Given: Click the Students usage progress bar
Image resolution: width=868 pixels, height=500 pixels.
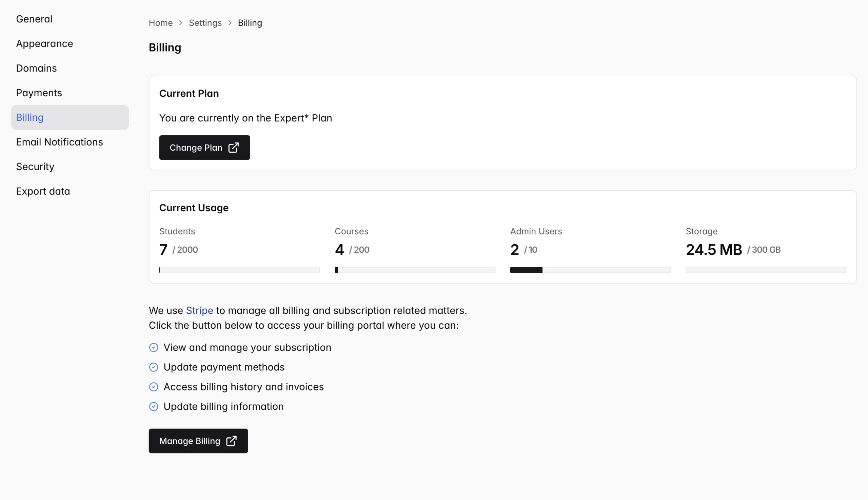Looking at the screenshot, I should click(x=240, y=270).
